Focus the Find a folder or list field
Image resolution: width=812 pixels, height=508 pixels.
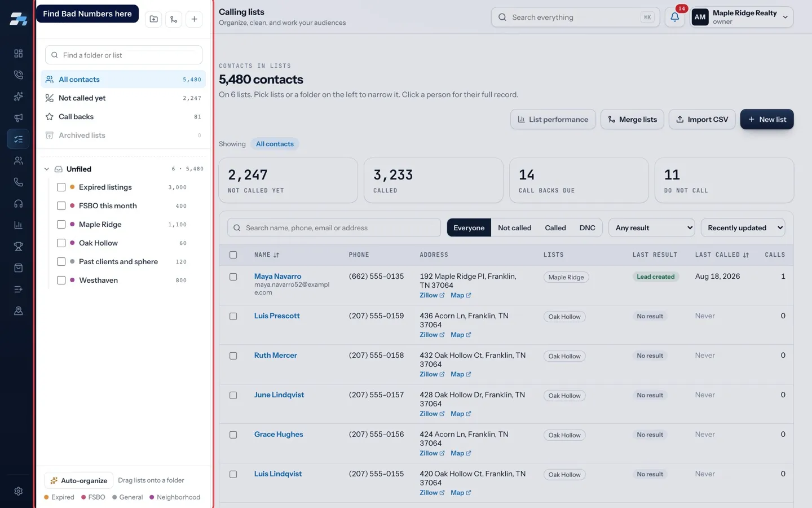123,55
